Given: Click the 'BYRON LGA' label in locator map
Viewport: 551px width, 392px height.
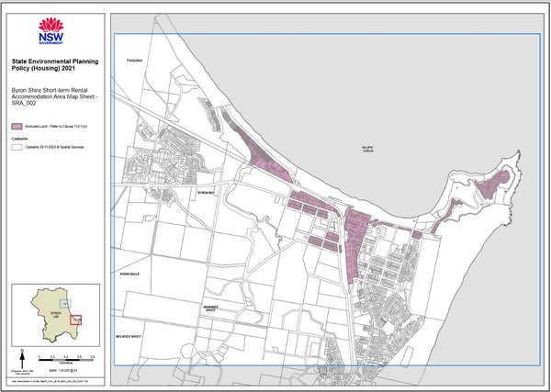Looking at the screenshot, I should [56, 314].
